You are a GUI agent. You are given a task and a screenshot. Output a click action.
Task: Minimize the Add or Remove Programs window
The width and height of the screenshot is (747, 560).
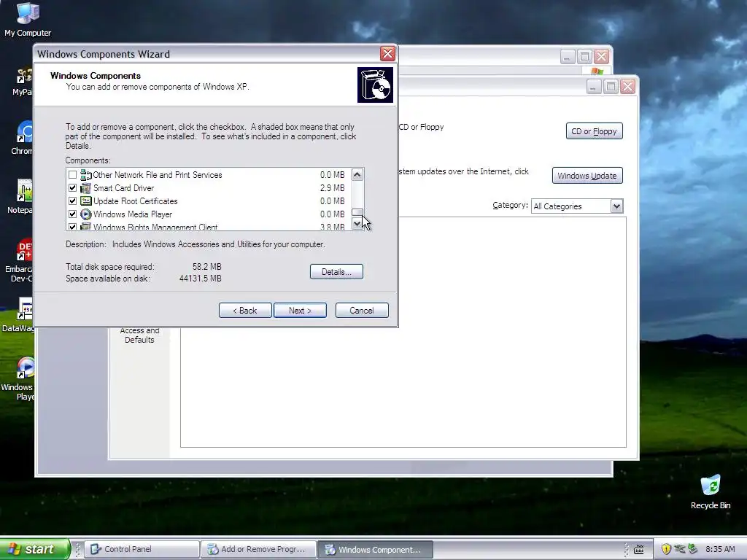pos(594,87)
